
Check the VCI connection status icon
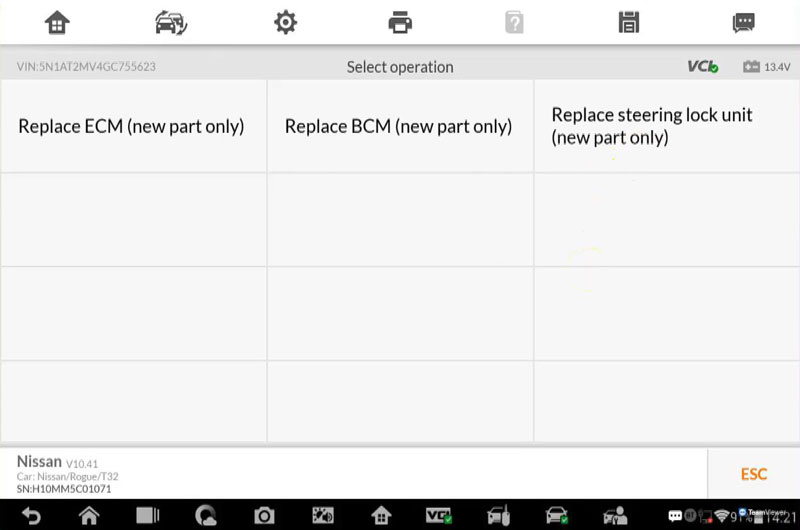click(x=703, y=66)
